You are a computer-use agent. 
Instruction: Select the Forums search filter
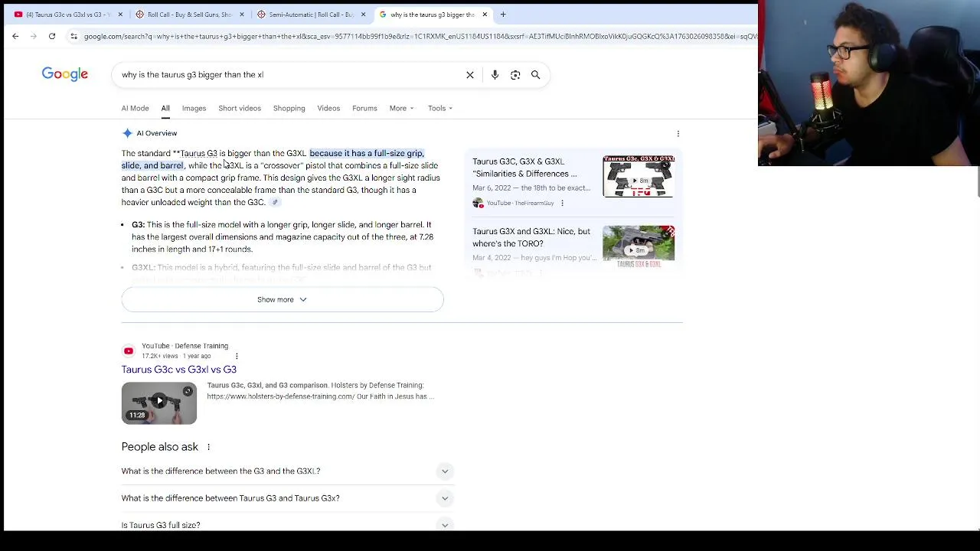tap(364, 108)
